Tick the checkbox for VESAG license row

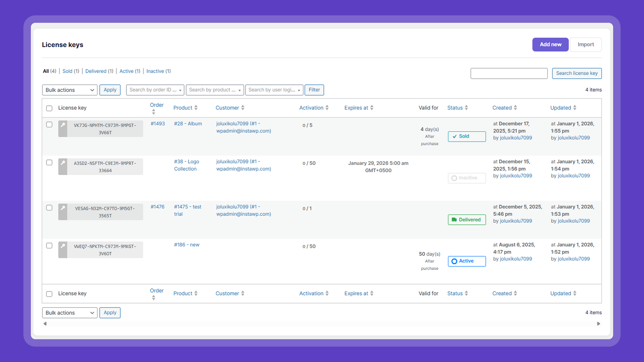49,208
